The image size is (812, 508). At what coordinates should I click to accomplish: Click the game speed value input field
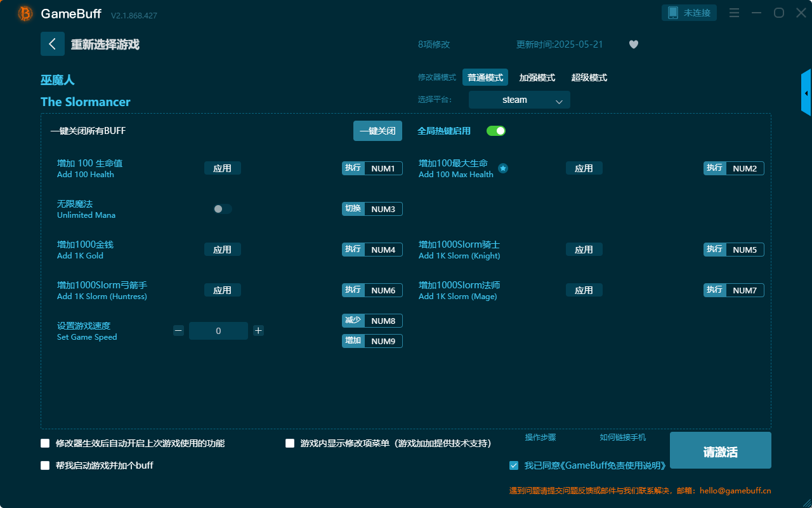(x=218, y=330)
